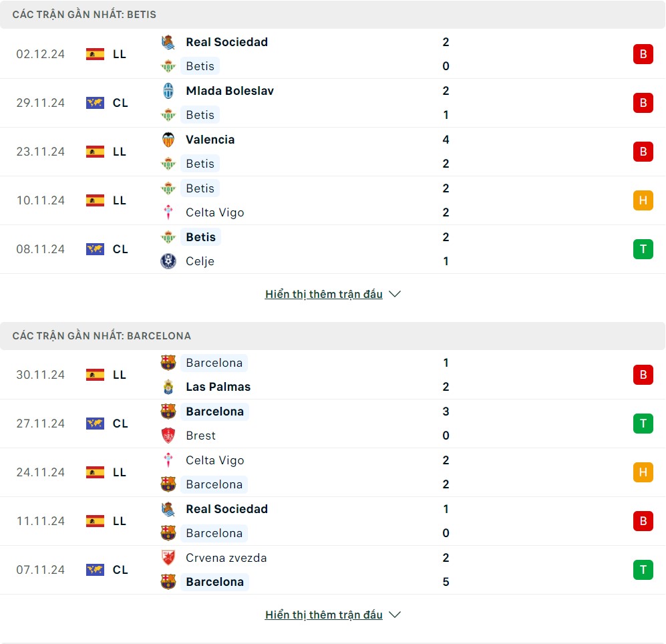666x644 pixels.
Task: Click the Real Sociedad crest in the 02.12.24 match
Action: [168, 42]
